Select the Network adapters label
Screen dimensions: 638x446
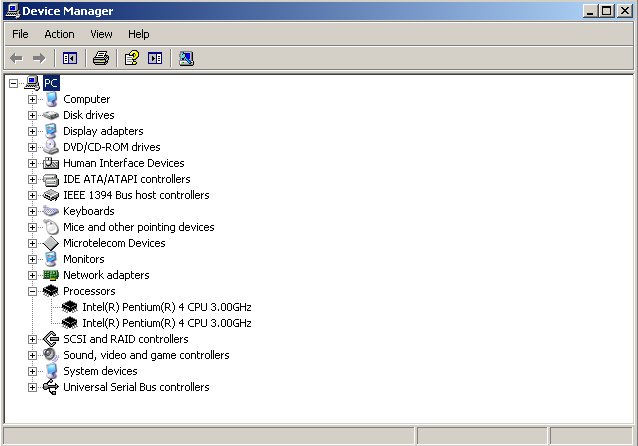(106, 275)
